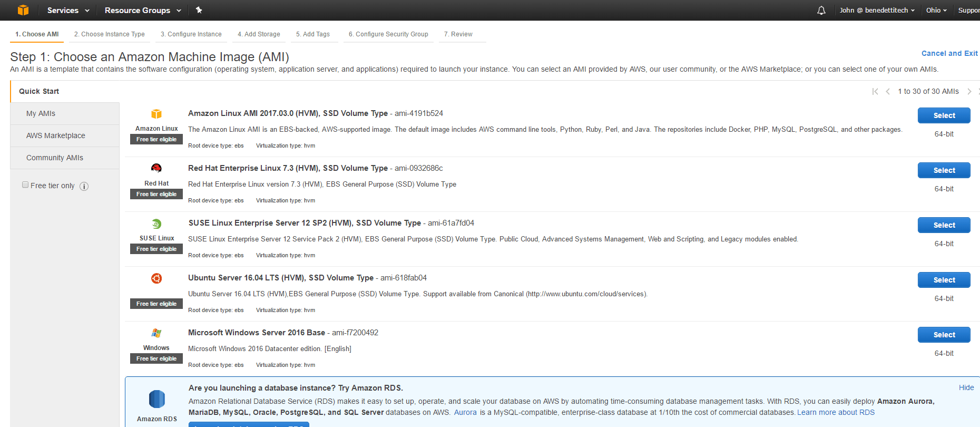The width and height of the screenshot is (980, 427).
Task: Click the Free tier only info icon
Action: click(84, 186)
